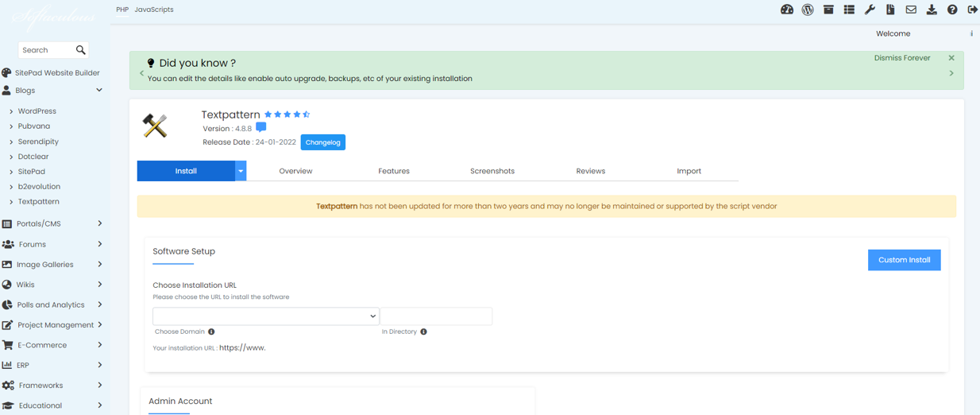980x415 pixels.
Task: Close the Did you know banner
Action: pyautogui.click(x=951, y=58)
